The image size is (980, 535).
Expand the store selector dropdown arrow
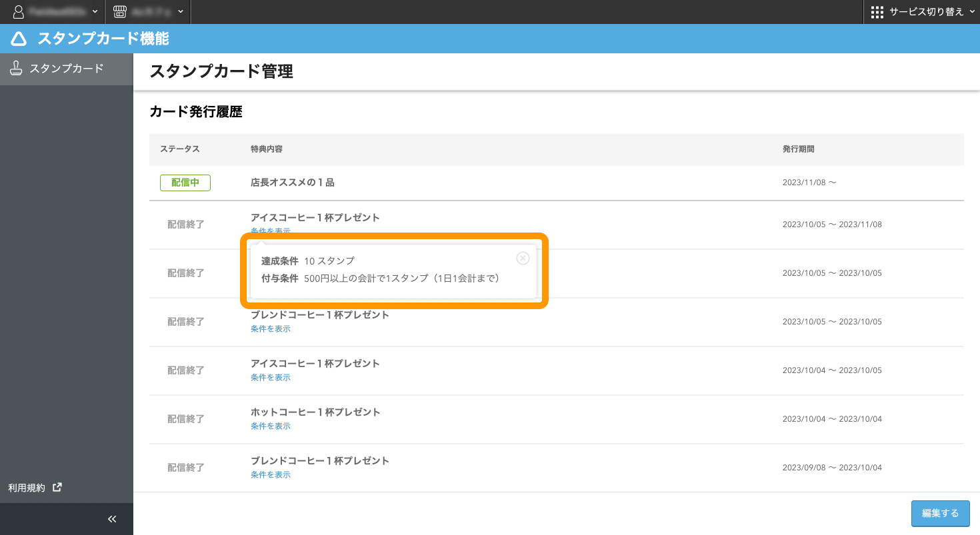[180, 12]
